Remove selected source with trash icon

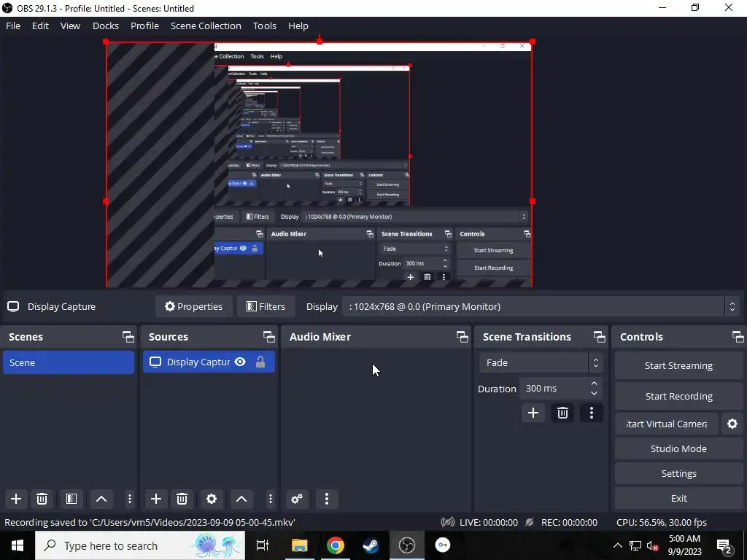[x=182, y=499]
